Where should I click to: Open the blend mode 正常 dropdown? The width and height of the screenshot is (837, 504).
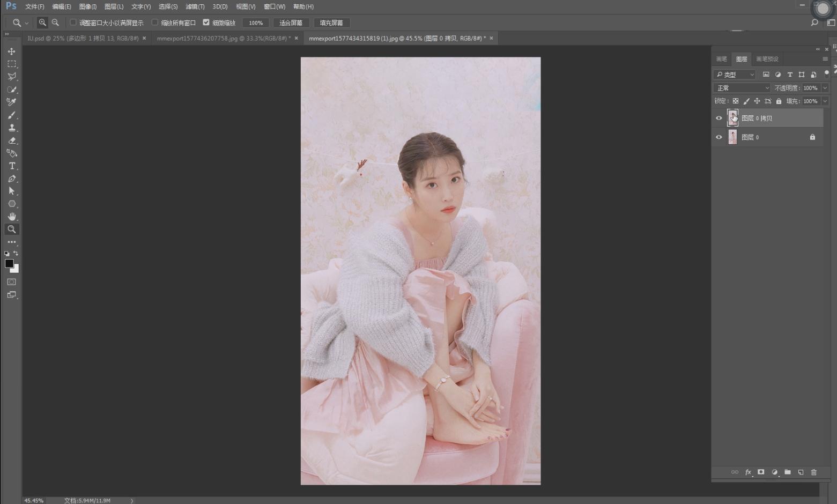tap(742, 88)
